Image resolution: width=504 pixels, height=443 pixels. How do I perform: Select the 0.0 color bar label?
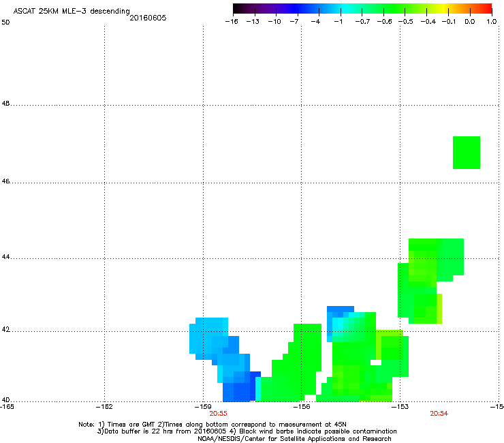point(470,22)
